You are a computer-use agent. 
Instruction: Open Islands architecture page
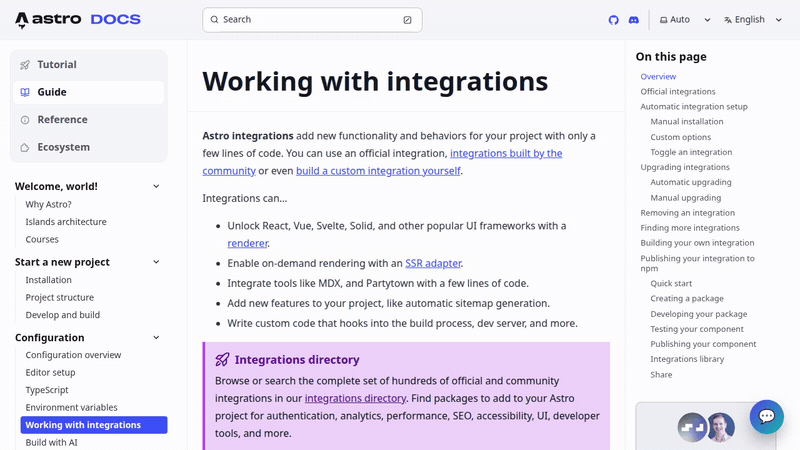(66, 222)
